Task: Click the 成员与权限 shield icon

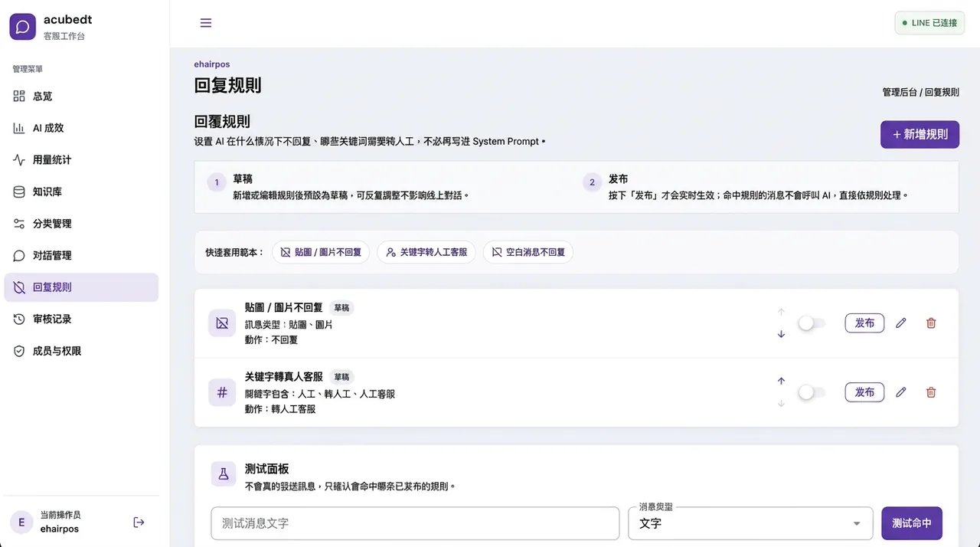Action: 19,351
